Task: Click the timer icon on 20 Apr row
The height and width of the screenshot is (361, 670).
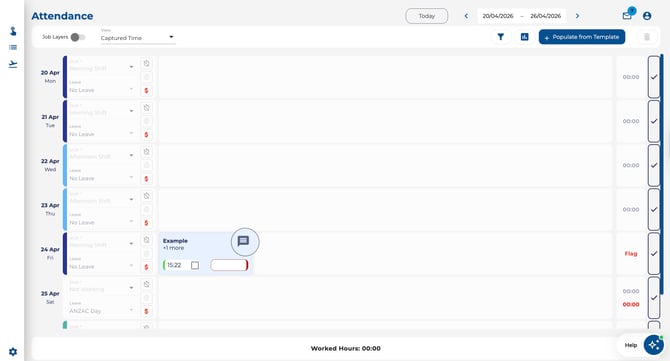Action: [x=146, y=64]
